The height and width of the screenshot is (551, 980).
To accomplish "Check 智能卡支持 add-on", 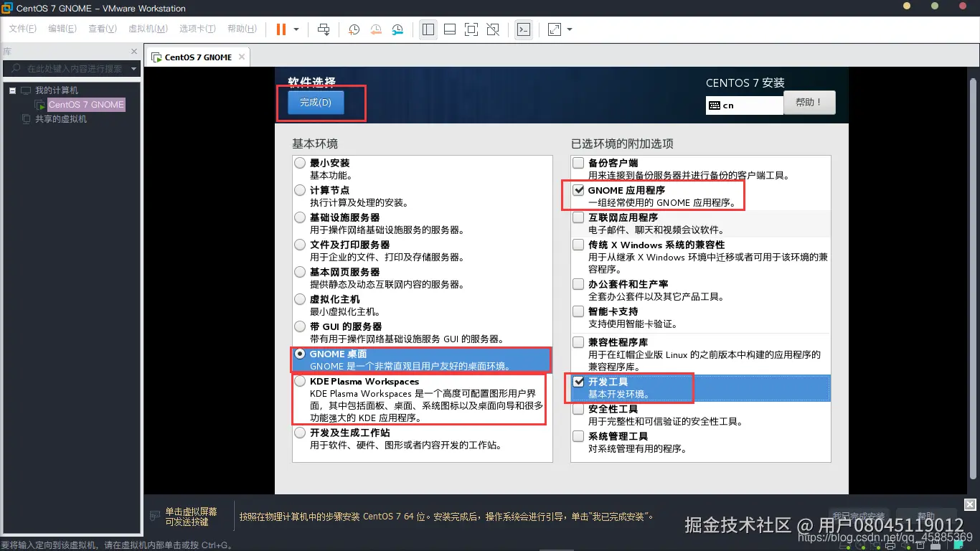I will coord(578,311).
